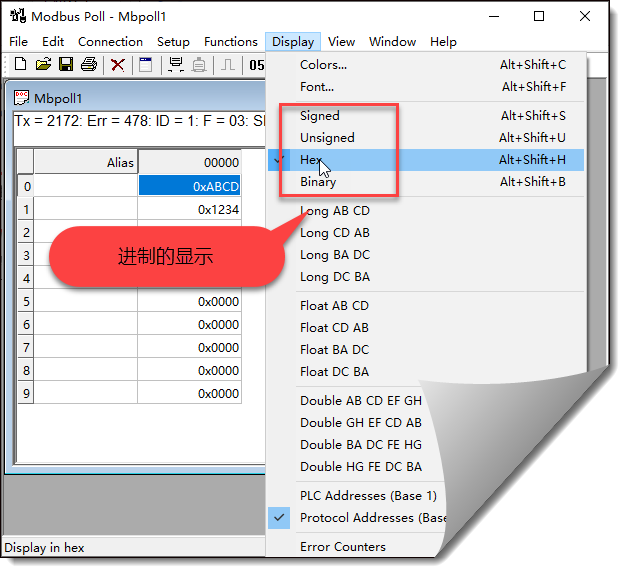The height and width of the screenshot is (573, 625).
Task: Open the Functions menu
Action: point(231,42)
